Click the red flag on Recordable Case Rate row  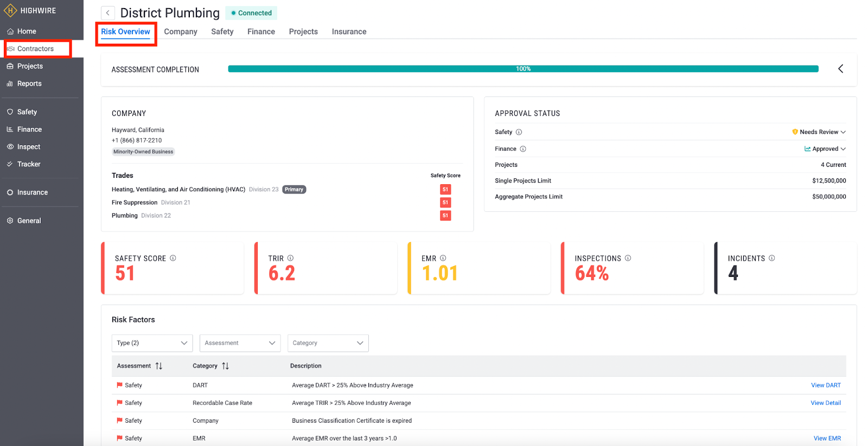click(119, 403)
